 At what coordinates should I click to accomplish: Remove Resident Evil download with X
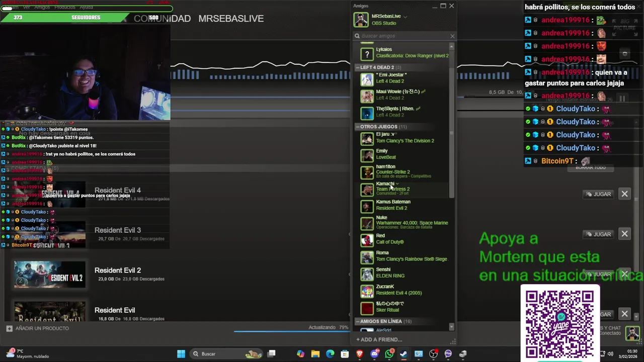pos(624,314)
